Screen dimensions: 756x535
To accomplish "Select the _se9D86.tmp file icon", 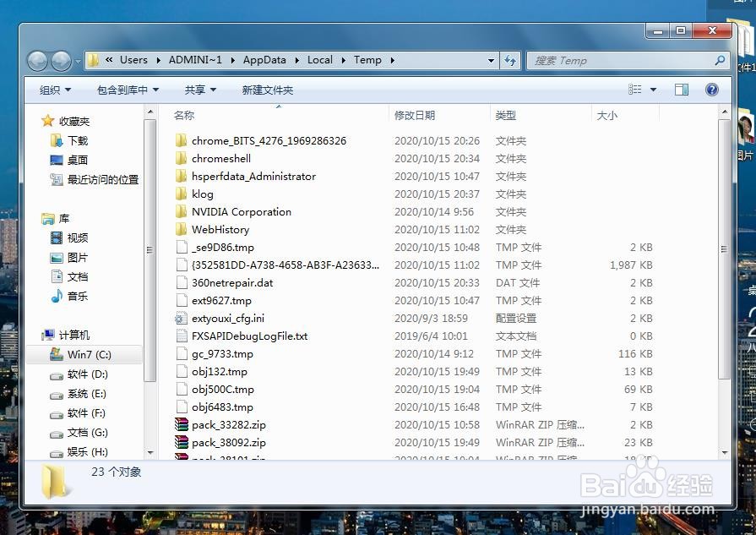I will (x=182, y=247).
